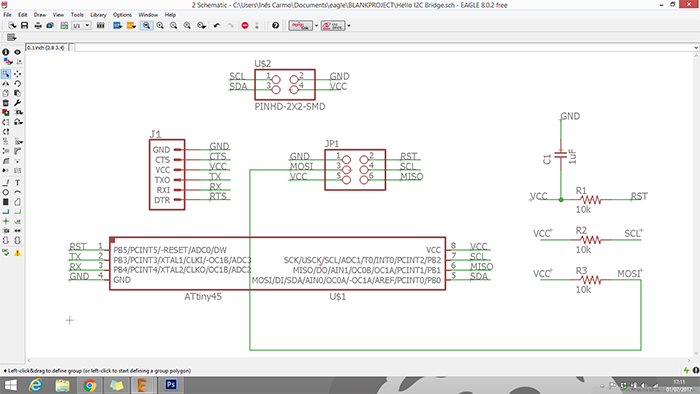This screenshot has height=394, width=700.
Task: Select the Add part tool
Action: coord(6,112)
